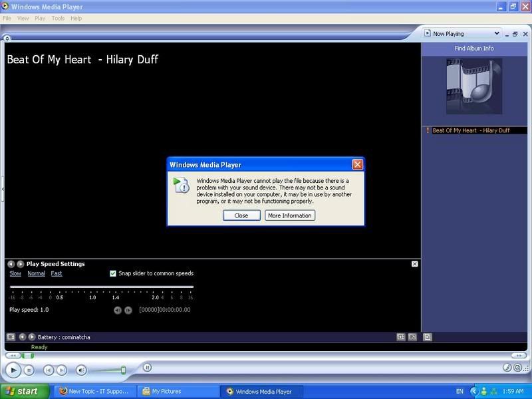532x399 pixels.
Task: Go to next enhancement panel arrow
Action: pos(20,264)
